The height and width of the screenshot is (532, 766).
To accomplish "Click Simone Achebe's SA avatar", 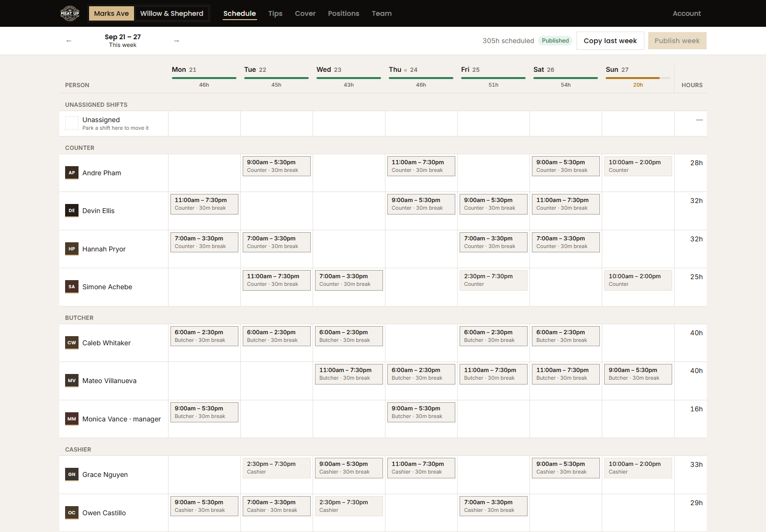I will 72,287.
